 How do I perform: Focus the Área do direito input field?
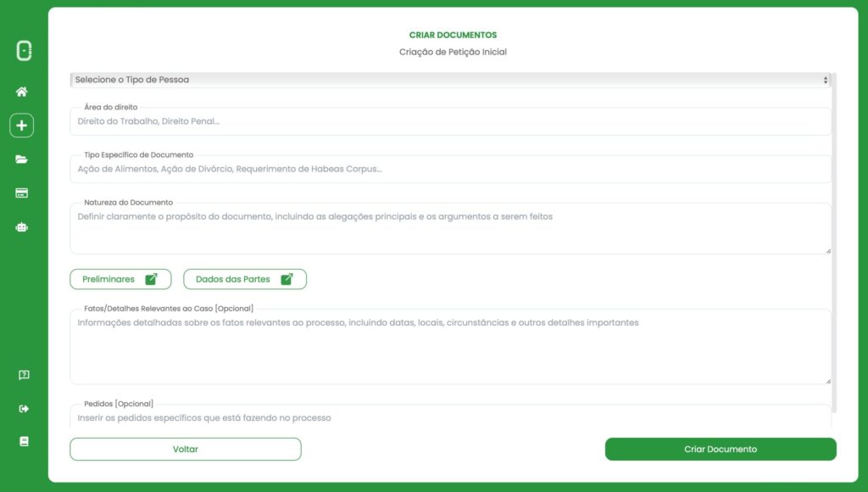point(450,122)
